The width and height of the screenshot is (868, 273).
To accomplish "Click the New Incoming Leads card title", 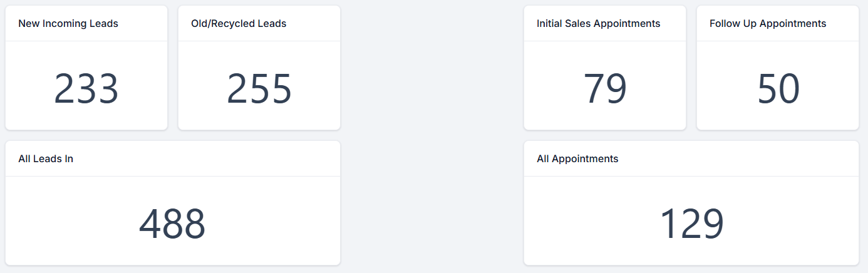I will [x=68, y=24].
